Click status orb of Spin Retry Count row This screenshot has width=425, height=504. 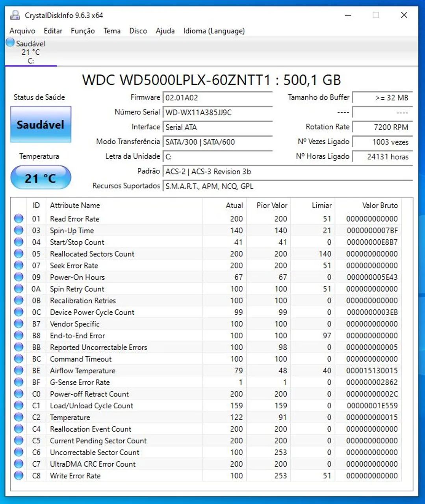pyautogui.click(x=19, y=289)
